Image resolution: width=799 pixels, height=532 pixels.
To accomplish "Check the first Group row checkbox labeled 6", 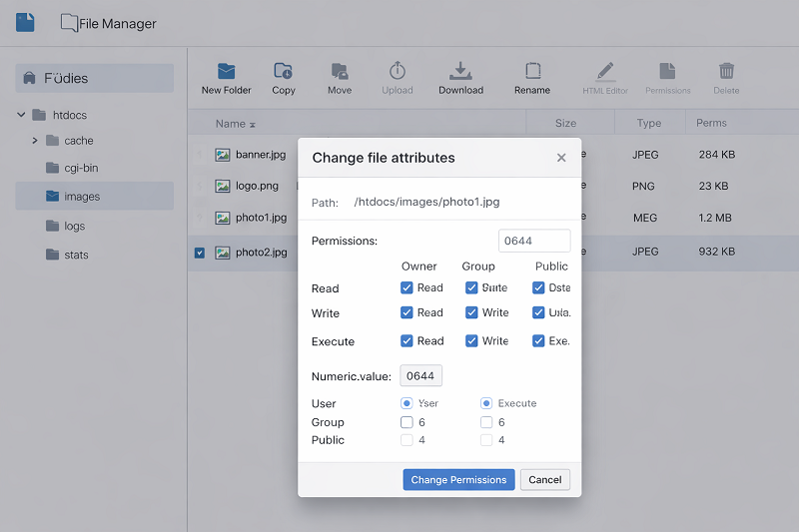I will [406, 422].
